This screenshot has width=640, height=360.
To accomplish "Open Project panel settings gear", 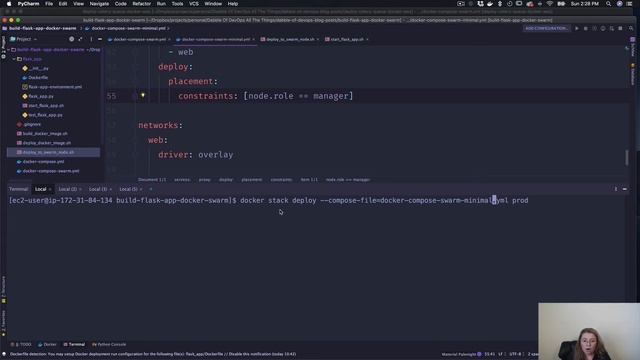I will pos(71,39).
